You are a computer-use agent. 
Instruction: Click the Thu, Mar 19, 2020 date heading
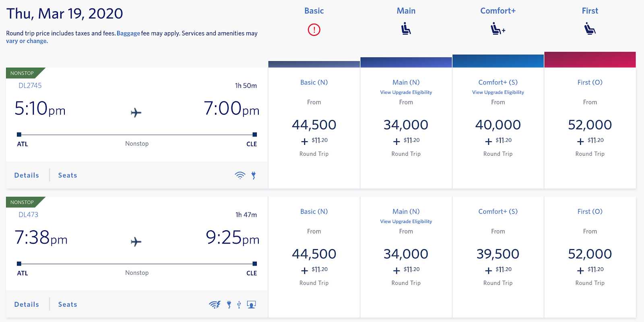(x=64, y=14)
